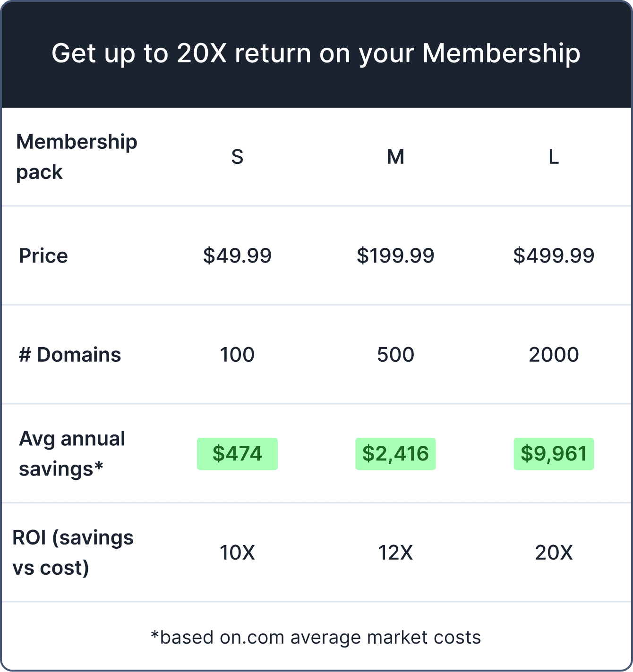Click the 2000 domains value
The width and height of the screenshot is (633, 672).
(x=554, y=355)
